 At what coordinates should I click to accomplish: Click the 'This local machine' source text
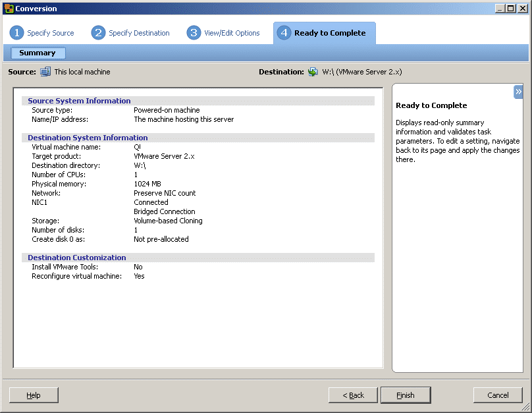(82, 72)
